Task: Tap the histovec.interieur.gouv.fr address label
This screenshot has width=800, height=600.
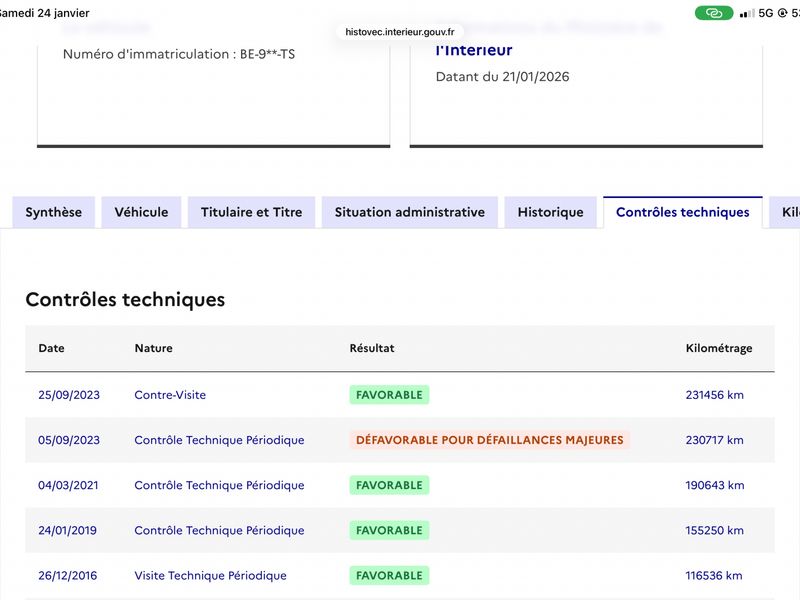Action: pos(399,32)
